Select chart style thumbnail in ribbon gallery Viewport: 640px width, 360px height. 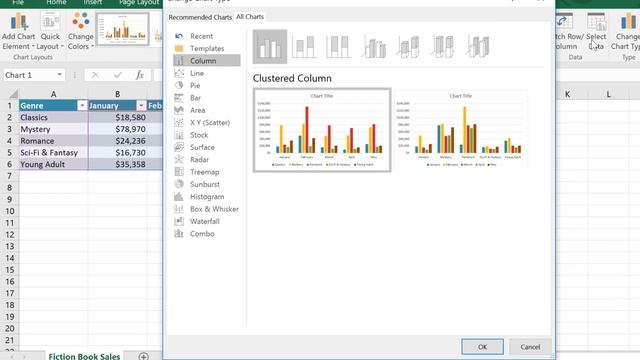point(122,29)
